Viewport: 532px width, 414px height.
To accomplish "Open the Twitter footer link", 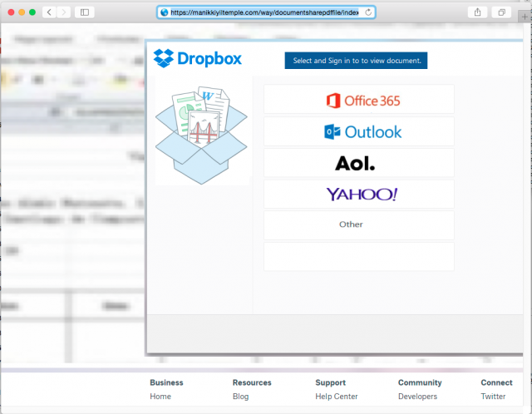I will (493, 397).
